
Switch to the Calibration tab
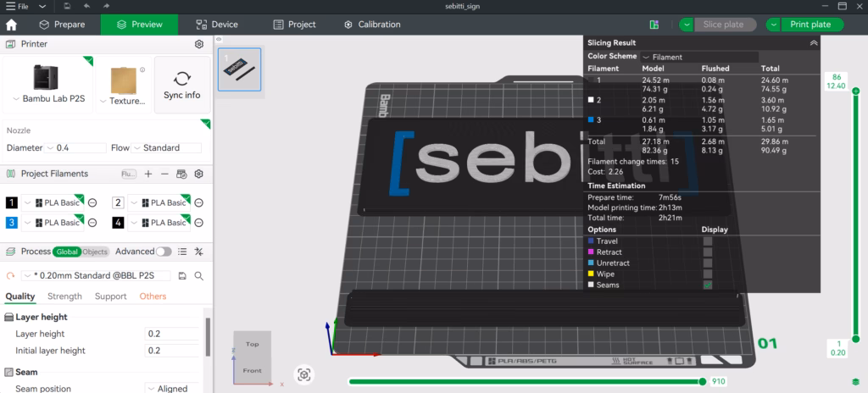click(x=372, y=25)
